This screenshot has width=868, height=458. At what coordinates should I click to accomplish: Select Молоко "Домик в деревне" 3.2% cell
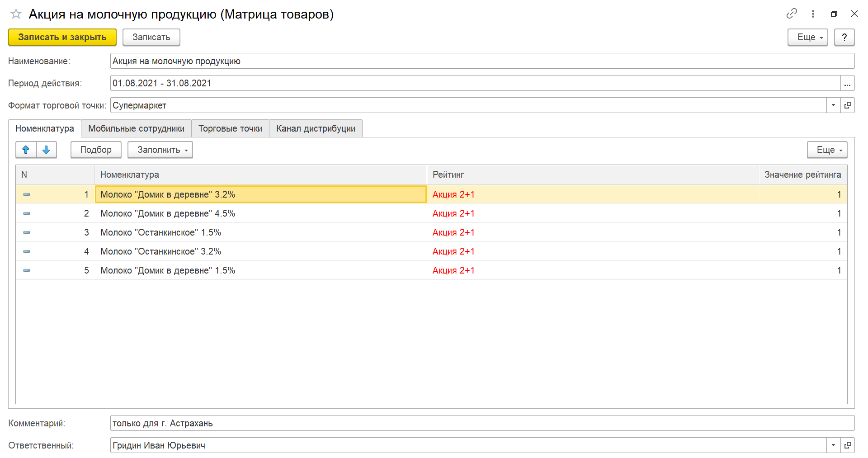tap(261, 194)
